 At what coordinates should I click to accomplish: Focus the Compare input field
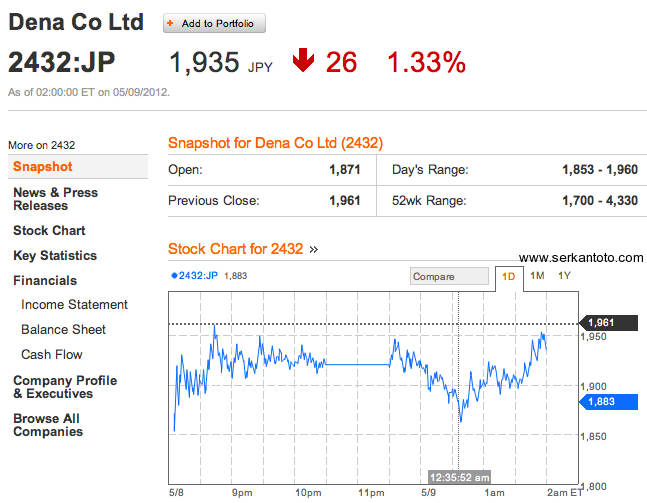point(449,276)
